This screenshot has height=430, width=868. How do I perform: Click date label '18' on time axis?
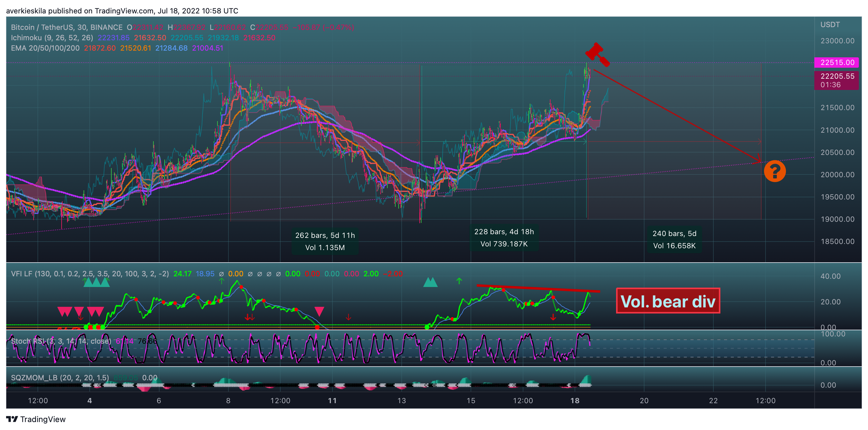point(575,401)
